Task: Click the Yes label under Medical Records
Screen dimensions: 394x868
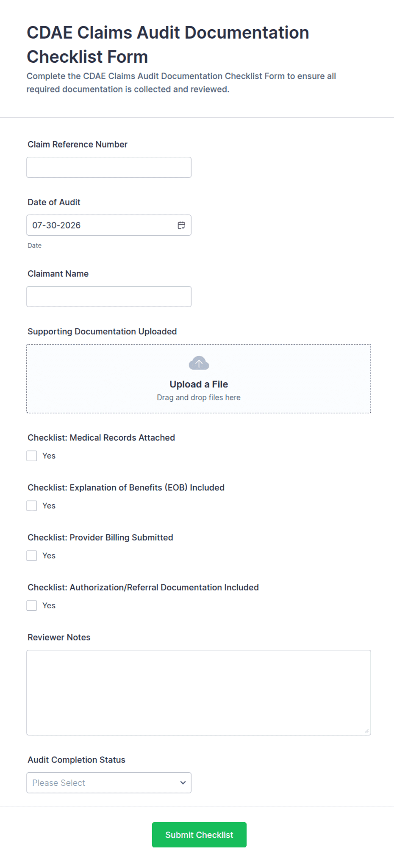Action: 49,456
